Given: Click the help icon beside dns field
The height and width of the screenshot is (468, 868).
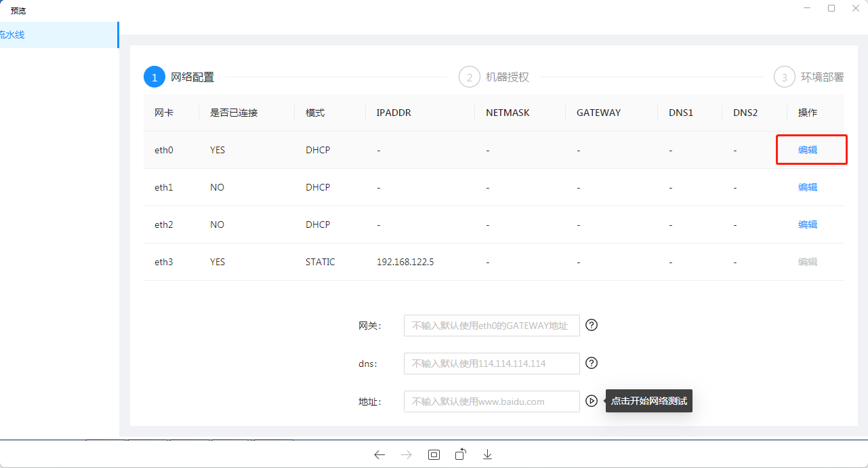Looking at the screenshot, I should click(x=592, y=363).
